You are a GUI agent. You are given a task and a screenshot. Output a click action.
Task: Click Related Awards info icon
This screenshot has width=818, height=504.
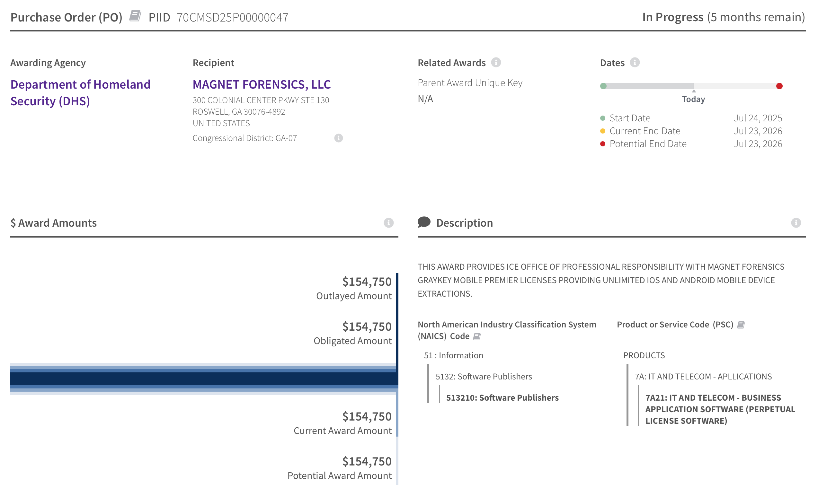(496, 62)
